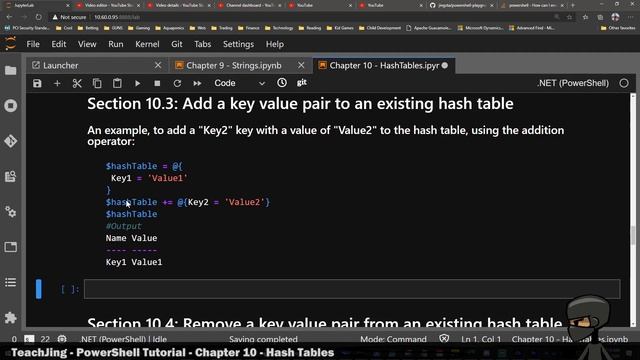Open the Run menu

tap(116, 44)
